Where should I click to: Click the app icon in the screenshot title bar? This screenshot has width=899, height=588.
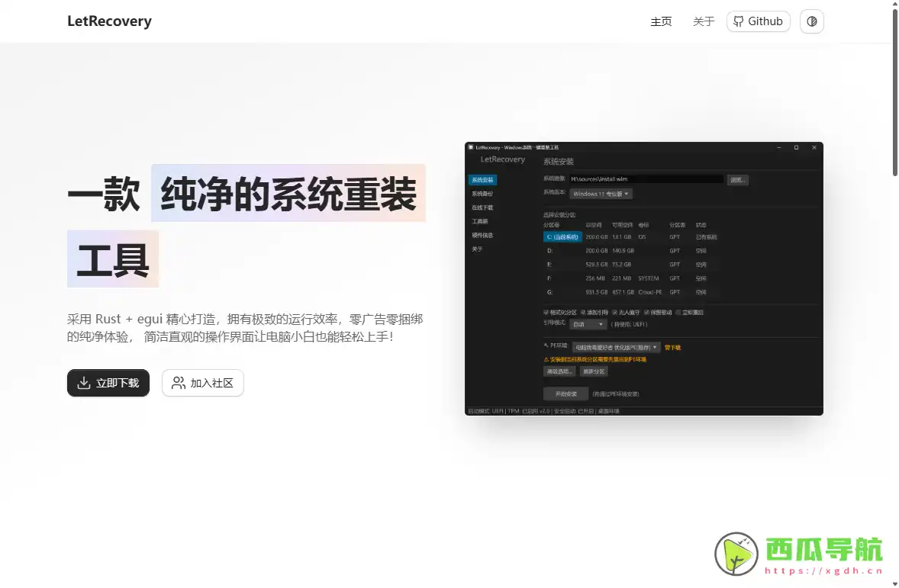(471, 147)
